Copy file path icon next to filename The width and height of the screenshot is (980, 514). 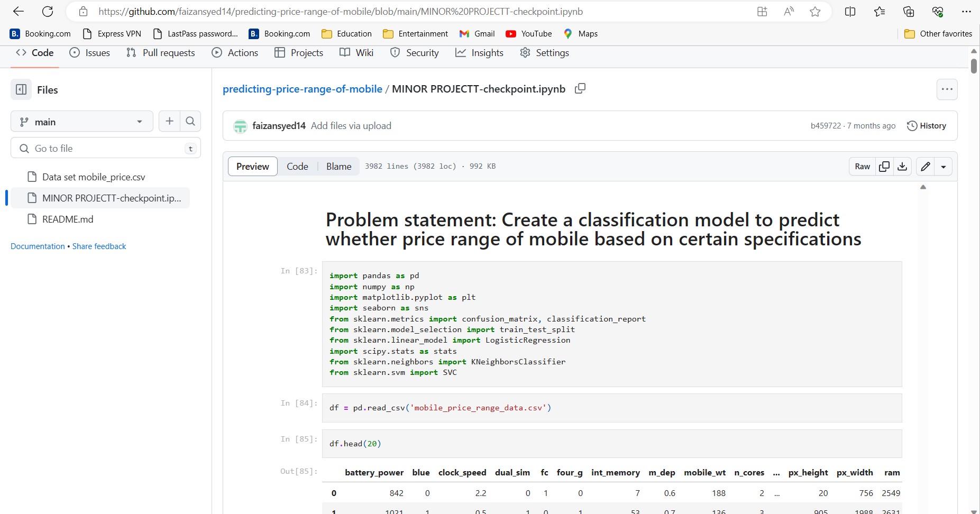click(580, 89)
